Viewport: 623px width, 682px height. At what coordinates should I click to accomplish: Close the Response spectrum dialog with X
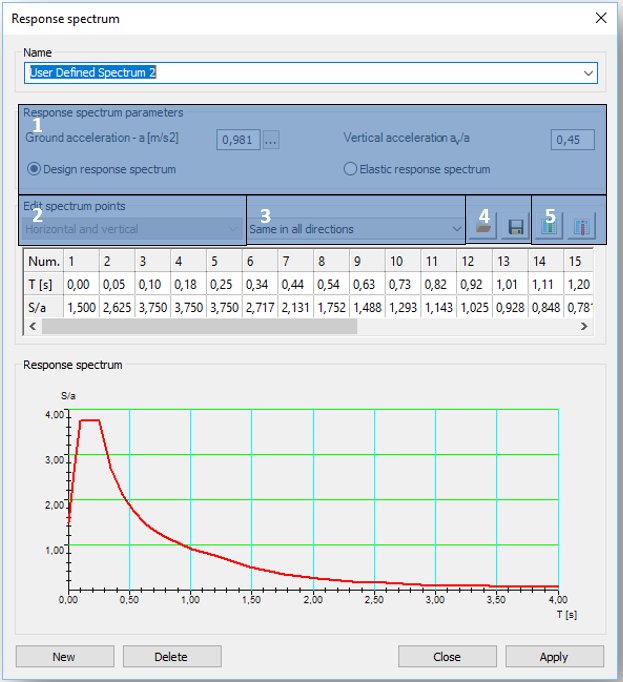pos(601,18)
